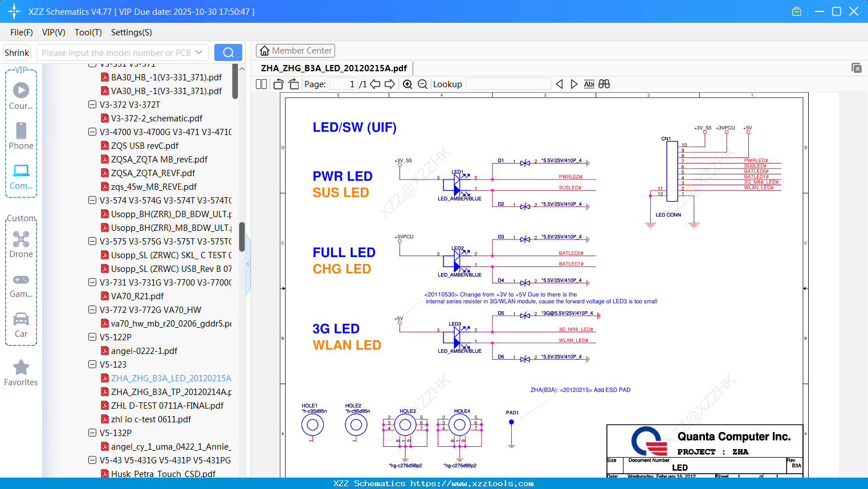868x489 pixels.
Task: Collapse the V3-575 V3-575G tree node
Action: pyautogui.click(x=92, y=241)
